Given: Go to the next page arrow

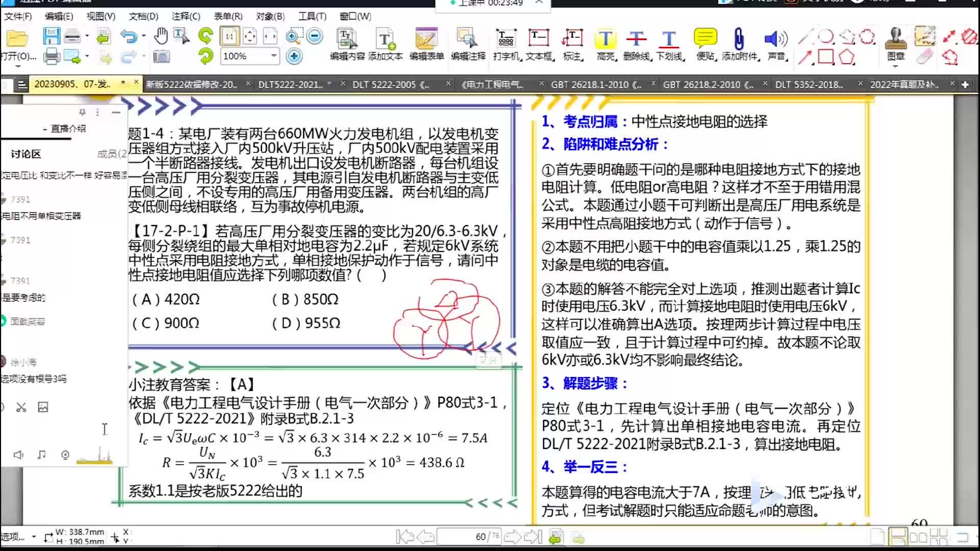Looking at the screenshot, I should coord(512,537).
